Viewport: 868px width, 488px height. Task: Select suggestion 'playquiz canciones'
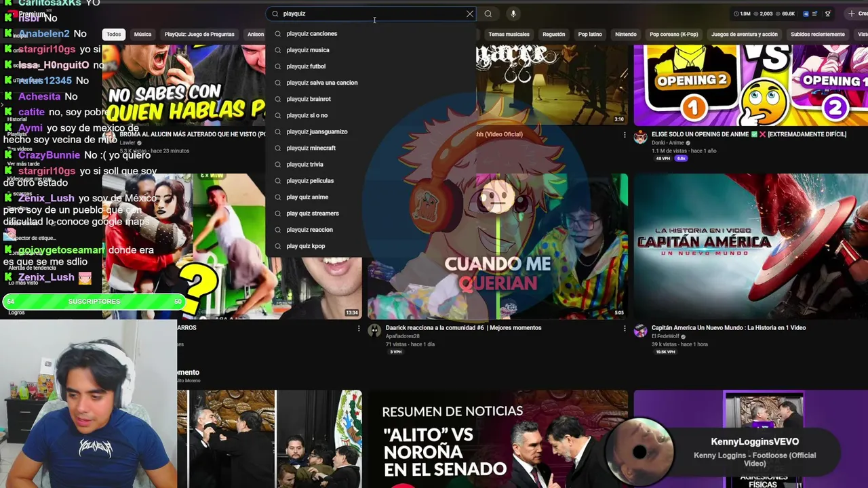371,33
